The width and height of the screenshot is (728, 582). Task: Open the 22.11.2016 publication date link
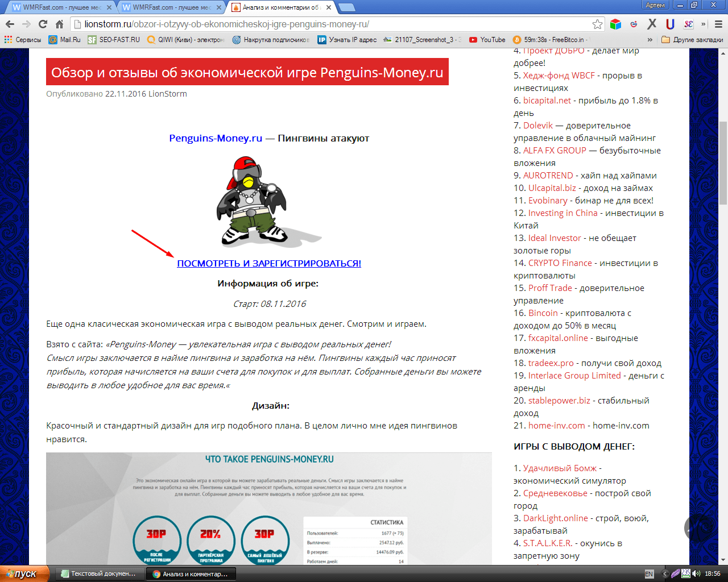126,94
